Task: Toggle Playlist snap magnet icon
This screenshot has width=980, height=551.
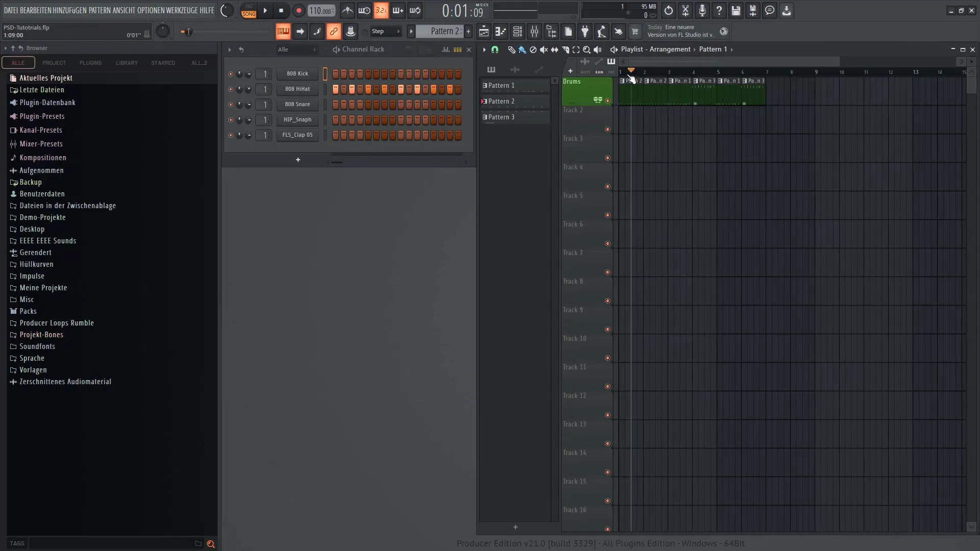Action: click(x=495, y=49)
